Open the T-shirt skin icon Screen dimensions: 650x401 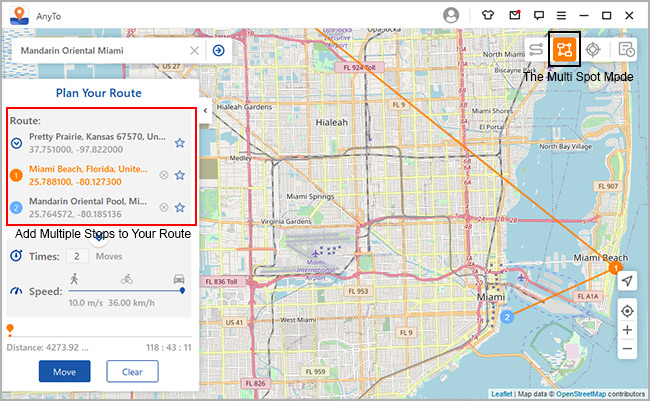tap(487, 15)
